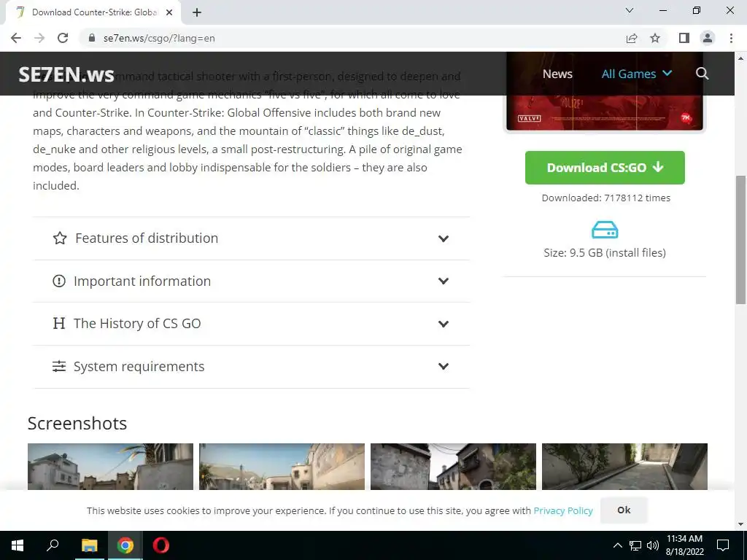Click the page vertical scrollbar thumb
Viewport: 747px width, 560px height.
click(x=740, y=239)
